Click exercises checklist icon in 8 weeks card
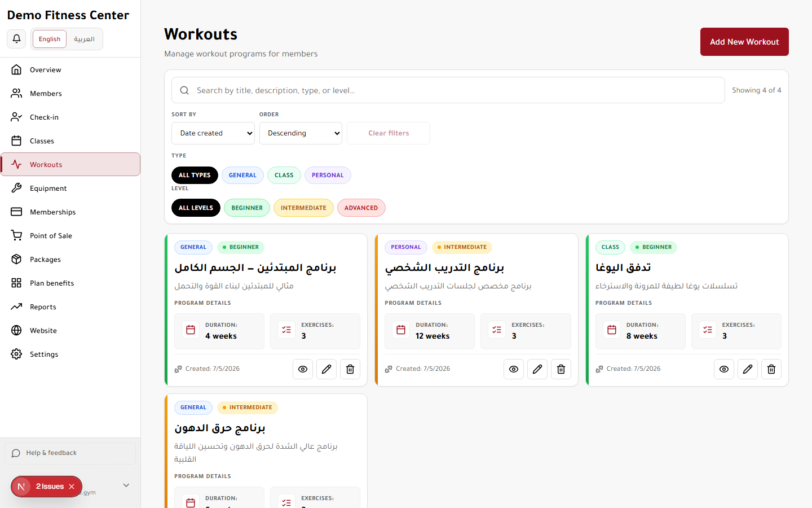 click(x=708, y=330)
